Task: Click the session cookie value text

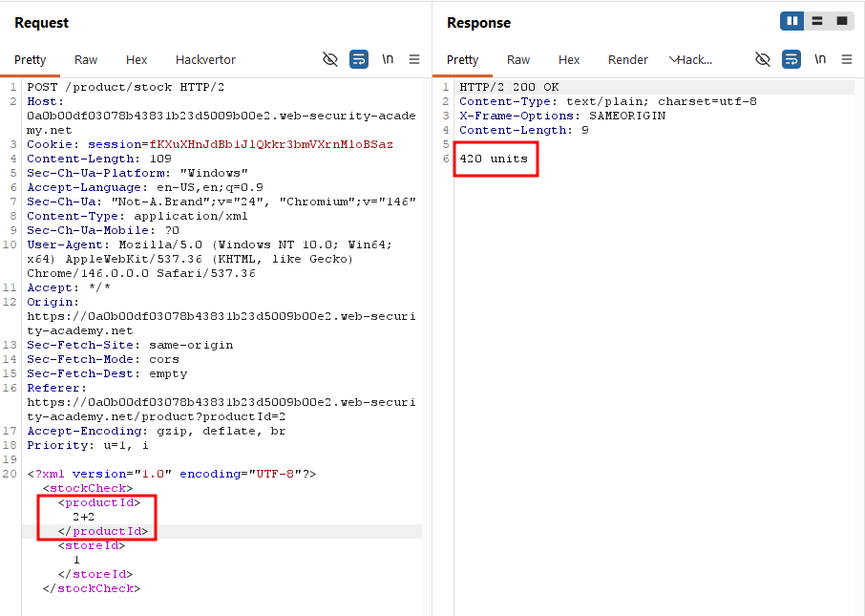Action: click(x=271, y=144)
